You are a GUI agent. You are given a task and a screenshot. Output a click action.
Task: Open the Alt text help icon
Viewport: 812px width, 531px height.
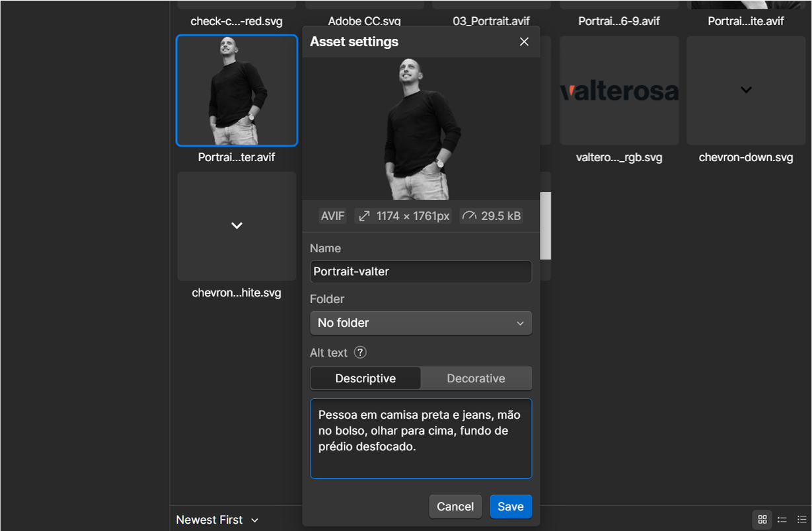coord(360,353)
